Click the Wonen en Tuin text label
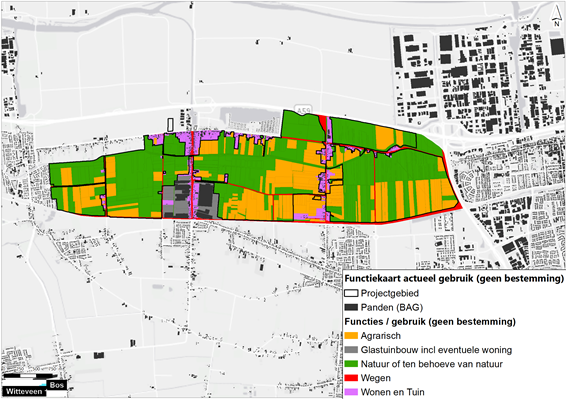This screenshot has width=566, height=399. [393, 392]
